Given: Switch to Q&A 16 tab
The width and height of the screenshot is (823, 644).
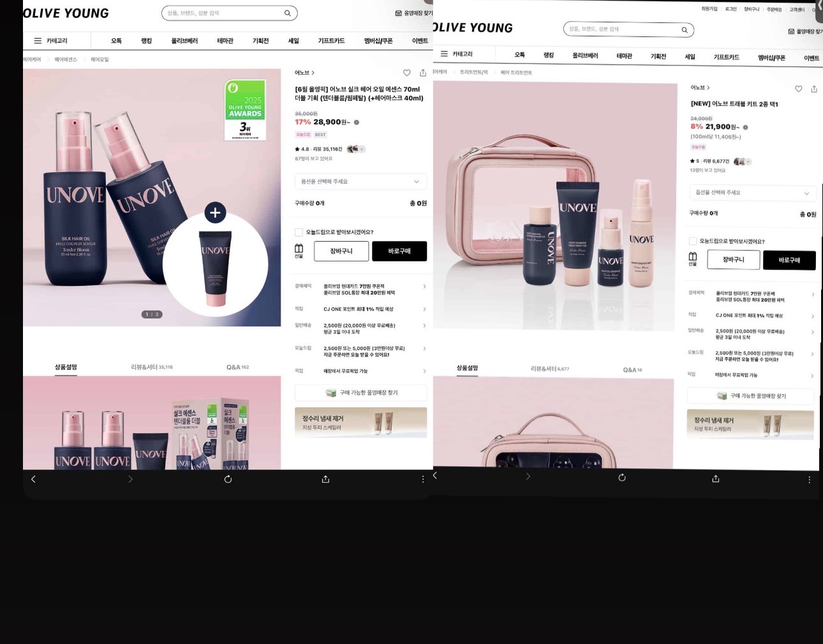Looking at the screenshot, I should (633, 370).
